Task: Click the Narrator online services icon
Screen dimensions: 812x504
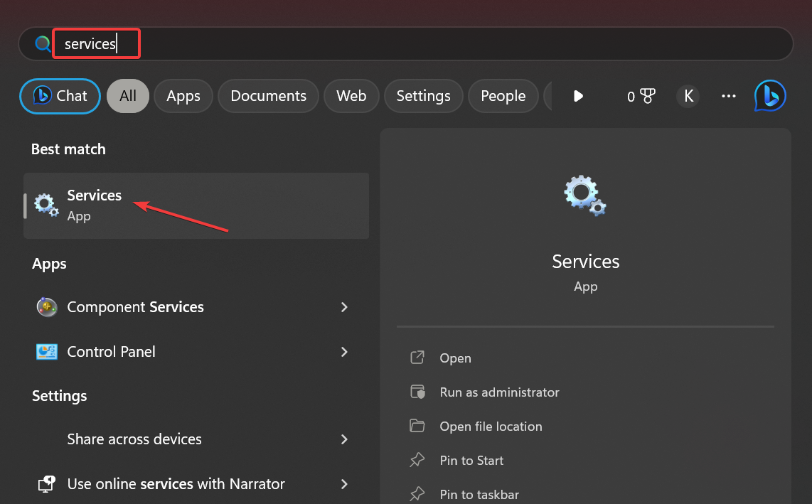Action: point(47,484)
